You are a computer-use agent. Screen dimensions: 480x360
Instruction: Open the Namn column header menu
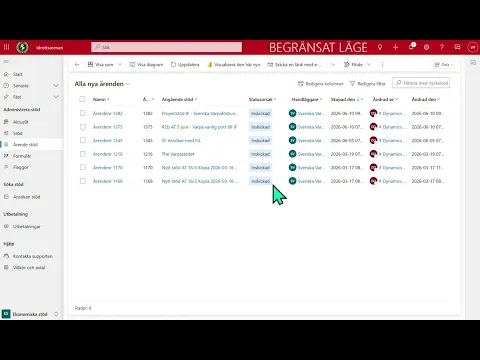(101, 99)
